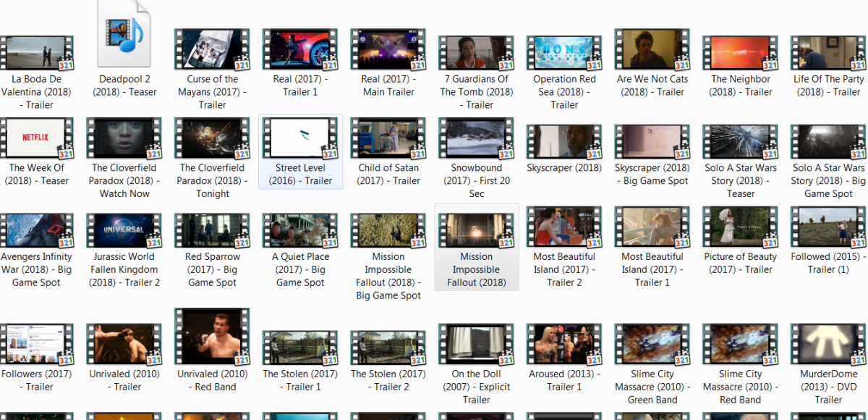Click file name "Operation Red Sea (2018) - Trailer"
Screen dimensions: 868x420
[565, 92]
